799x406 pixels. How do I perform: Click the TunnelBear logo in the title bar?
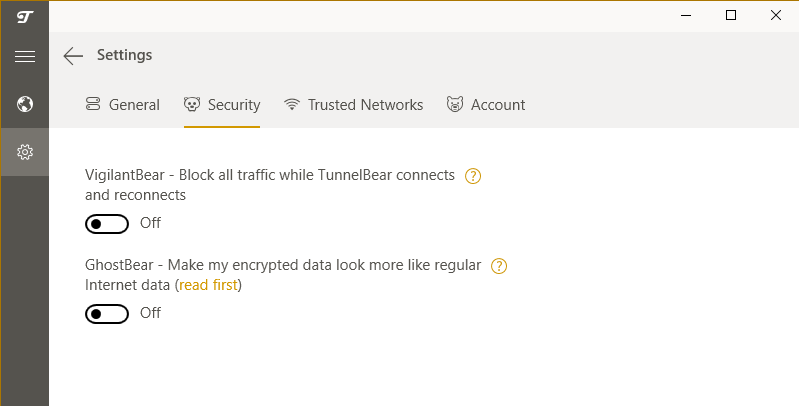click(x=25, y=16)
